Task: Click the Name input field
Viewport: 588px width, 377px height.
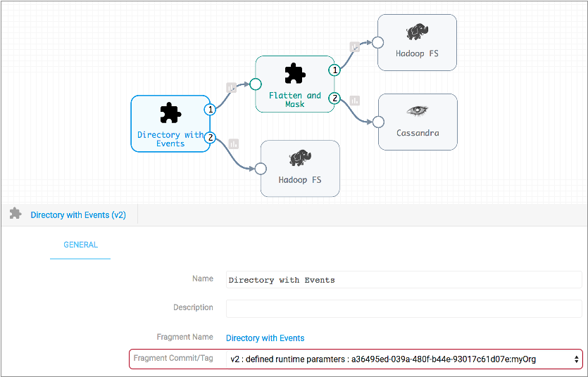Action: [x=404, y=280]
